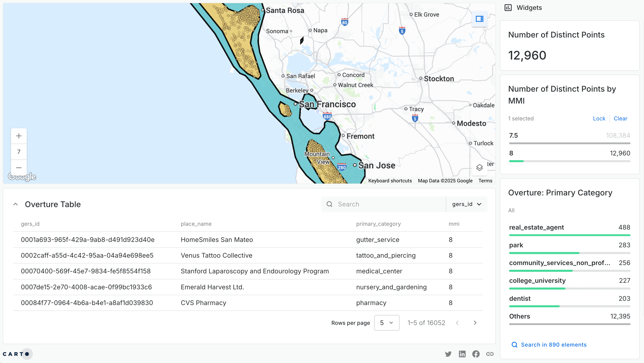The width and height of the screenshot is (644, 363).
Task: Share via LinkedIn icon
Action: coord(462,354)
